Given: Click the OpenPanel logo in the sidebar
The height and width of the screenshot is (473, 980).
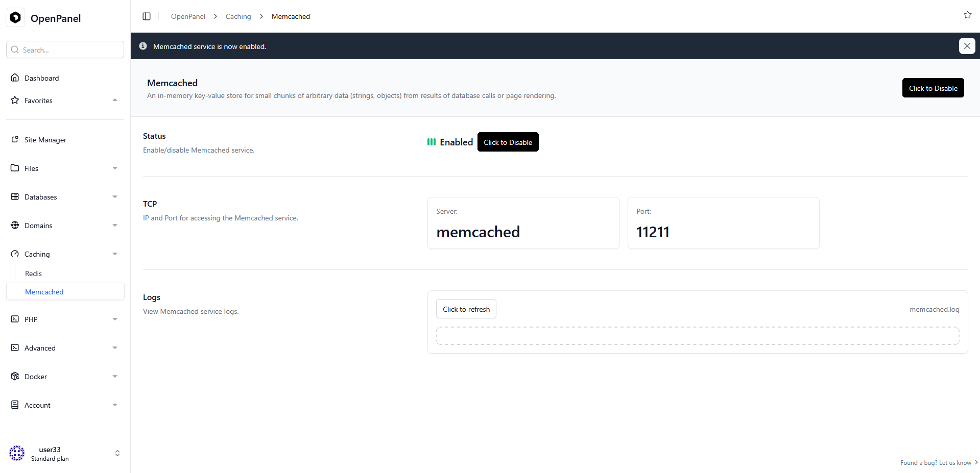Looking at the screenshot, I should (15, 17).
